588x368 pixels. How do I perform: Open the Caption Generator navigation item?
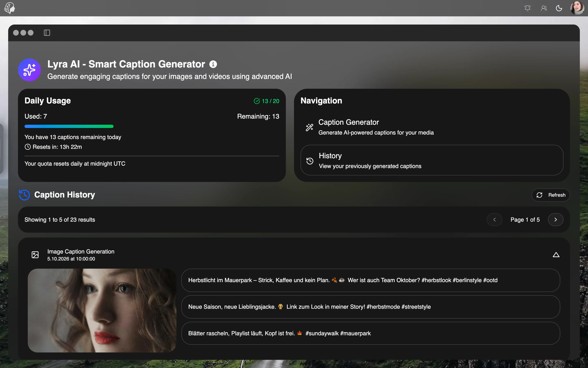[432, 127]
